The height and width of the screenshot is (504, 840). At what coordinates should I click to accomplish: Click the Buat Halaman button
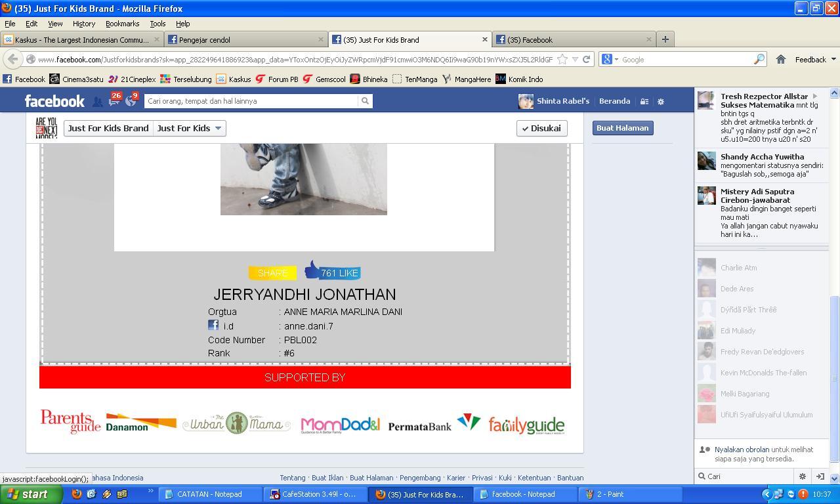tap(622, 128)
